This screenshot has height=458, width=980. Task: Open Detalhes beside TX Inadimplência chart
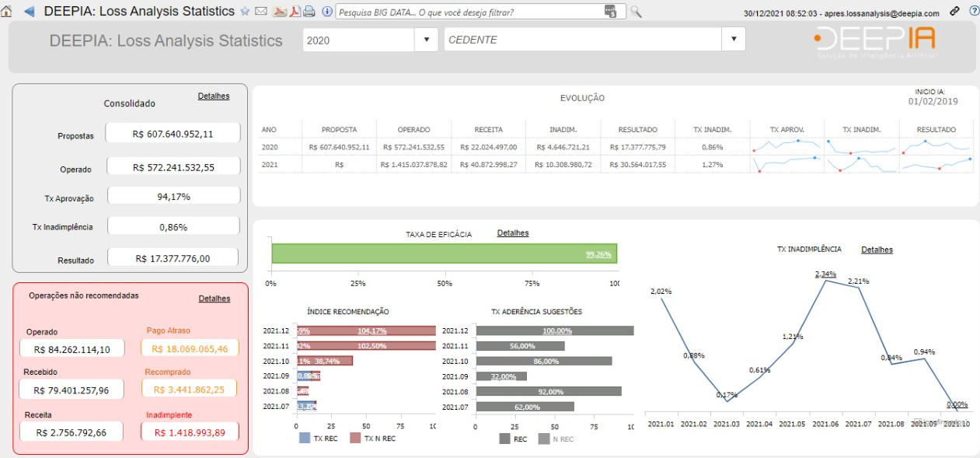point(877,250)
